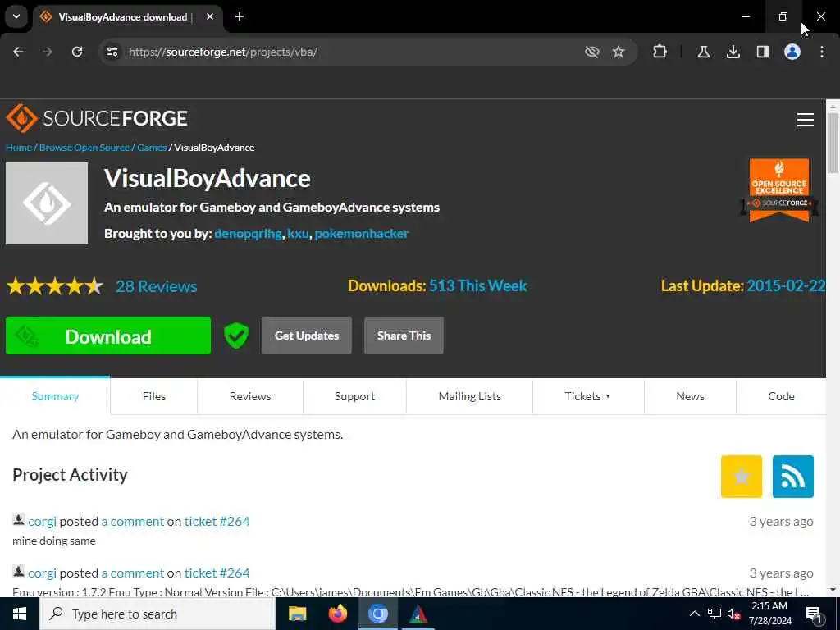Screen dimensions: 840x630
Task: Open File Explorer from taskbar
Action: [x=297, y=614]
